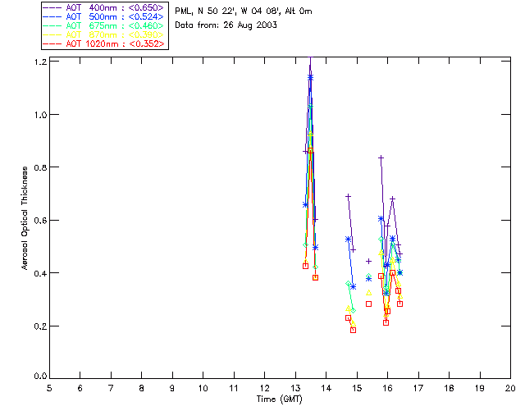Click the 'AOT 675nm : <0.460>' legend entry
525x420 pixels.
tap(103, 25)
